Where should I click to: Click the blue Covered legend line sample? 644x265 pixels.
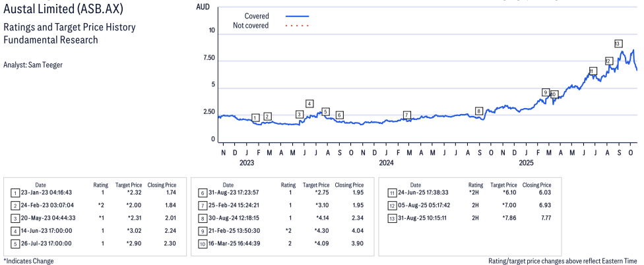pos(298,16)
